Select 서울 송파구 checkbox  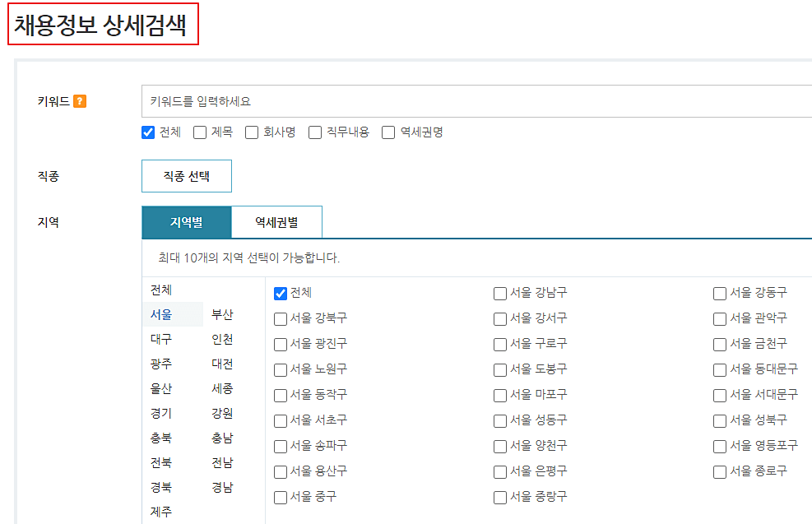281,447
